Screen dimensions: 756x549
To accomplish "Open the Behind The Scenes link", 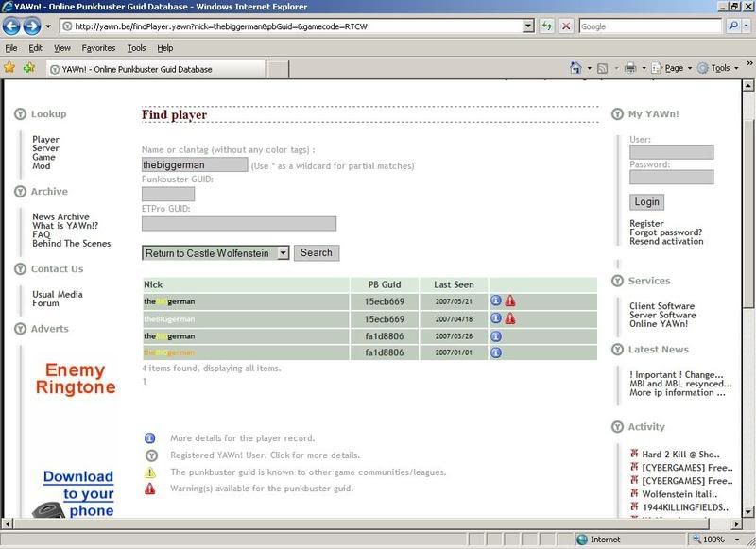I will tap(72, 244).
